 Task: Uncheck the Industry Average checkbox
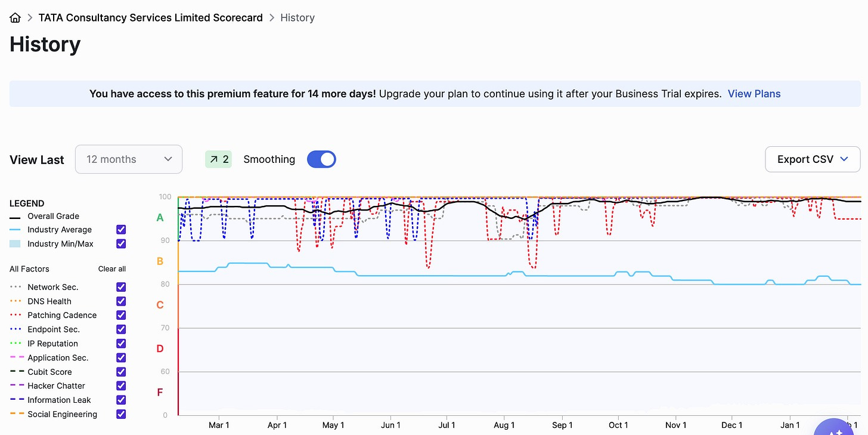[121, 230]
